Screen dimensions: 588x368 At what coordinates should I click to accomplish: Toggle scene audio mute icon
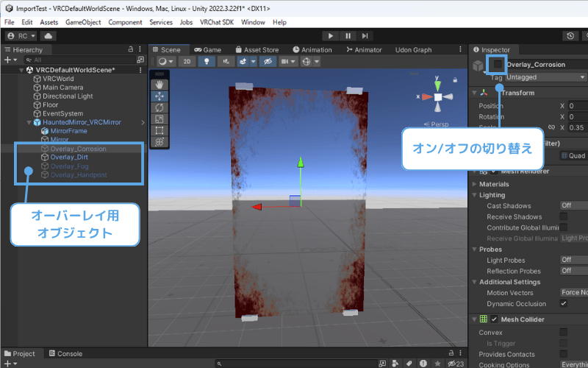226,62
